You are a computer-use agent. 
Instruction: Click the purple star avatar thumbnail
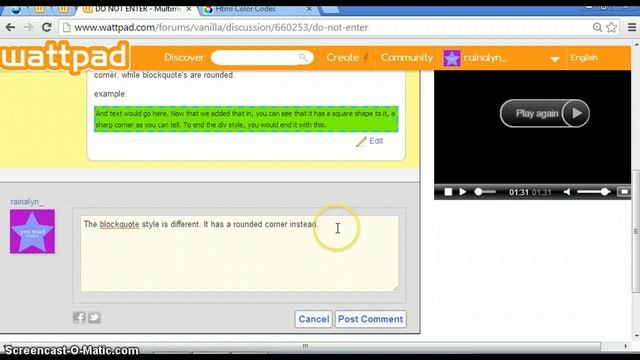[x=32, y=231]
